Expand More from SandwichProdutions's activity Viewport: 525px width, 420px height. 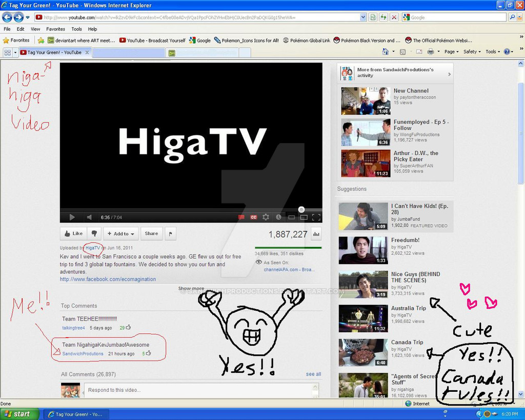(395, 73)
